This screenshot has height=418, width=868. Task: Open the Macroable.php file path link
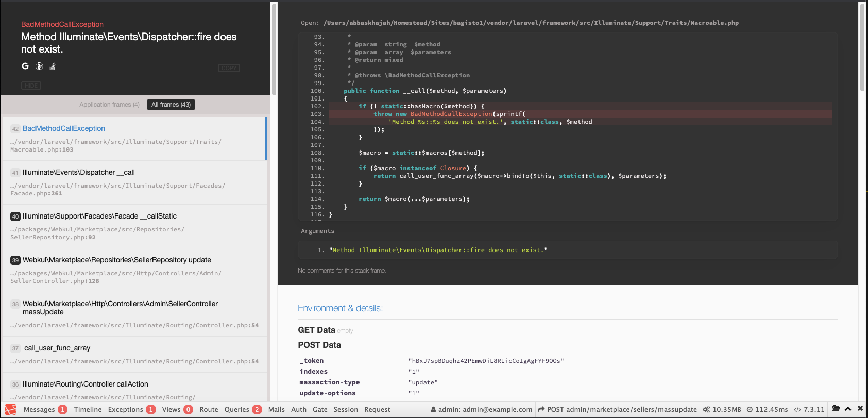point(531,23)
